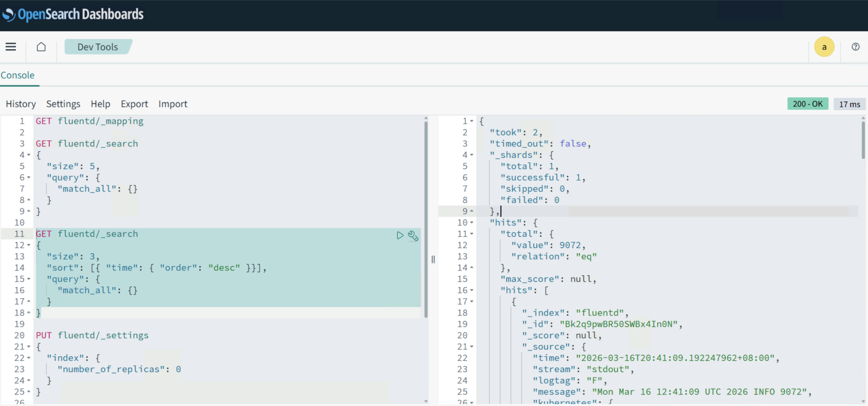Click the highlighted 'GET fluentd/_search' on line 11

[x=87, y=234]
